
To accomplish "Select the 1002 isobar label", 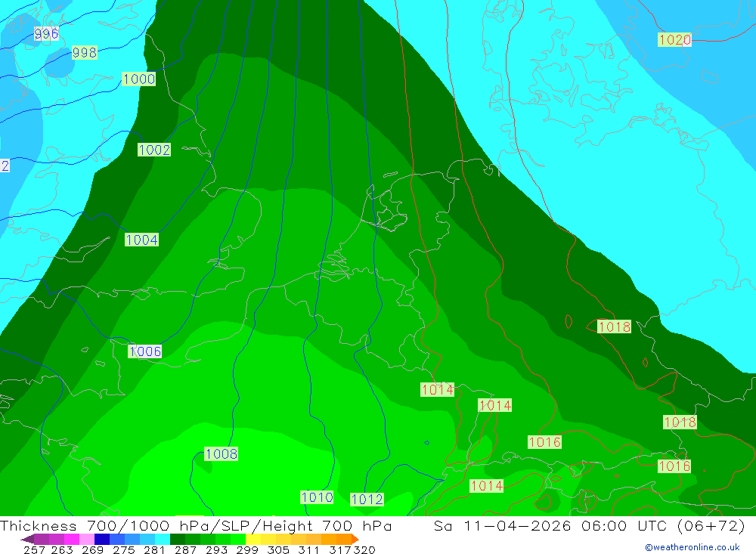I will coord(154,150).
